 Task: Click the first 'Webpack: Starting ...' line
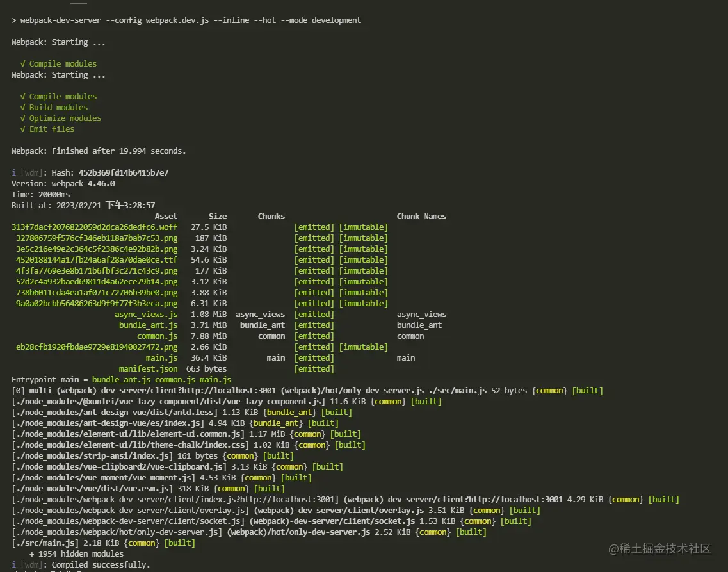tap(58, 42)
